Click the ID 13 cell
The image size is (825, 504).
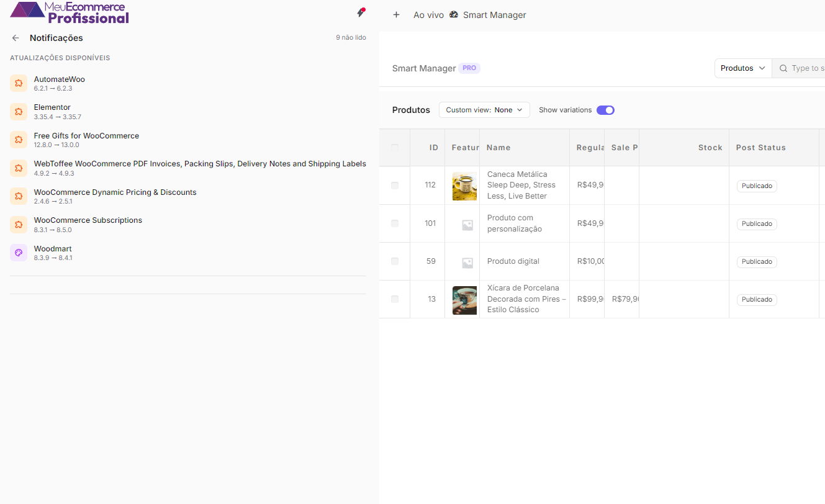tap(428, 299)
